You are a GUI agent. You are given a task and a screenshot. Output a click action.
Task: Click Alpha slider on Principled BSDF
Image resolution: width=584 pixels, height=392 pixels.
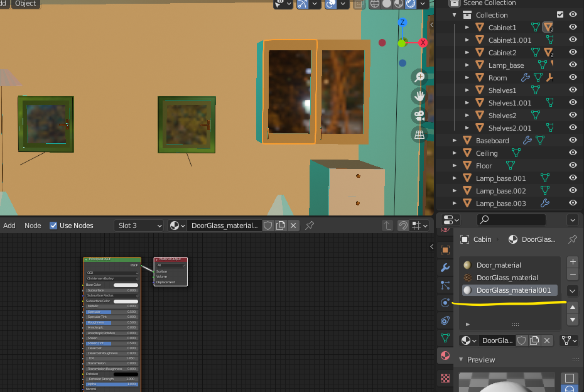click(112, 384)
